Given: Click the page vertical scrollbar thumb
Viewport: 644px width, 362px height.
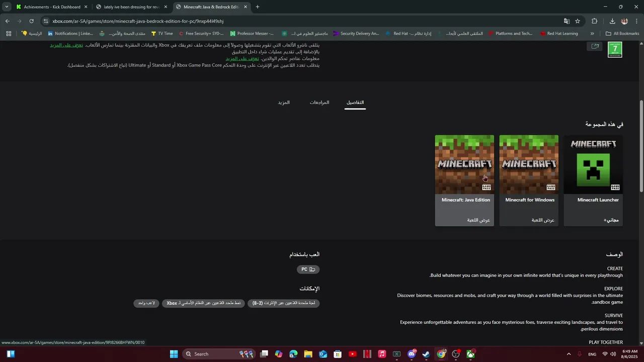Looking at the screenshot, I should 641,146.
